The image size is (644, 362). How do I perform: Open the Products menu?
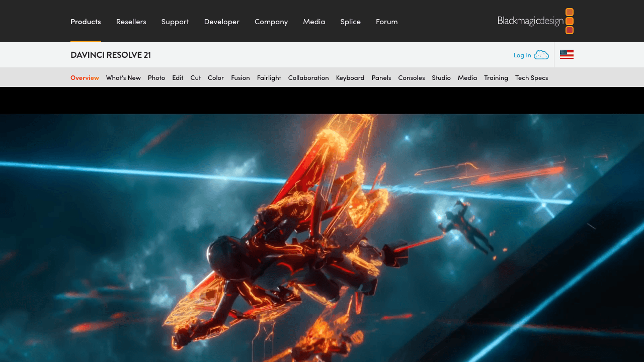(86, 22)
